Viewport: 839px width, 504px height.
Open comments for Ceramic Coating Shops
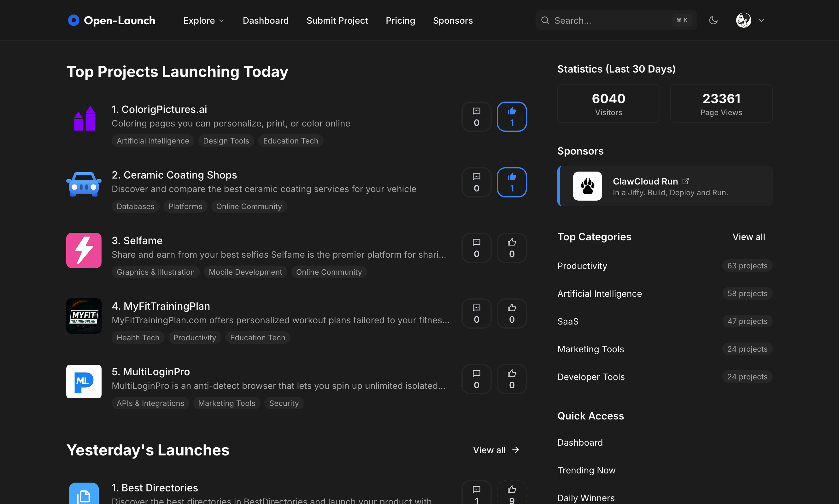click(476, 182)
